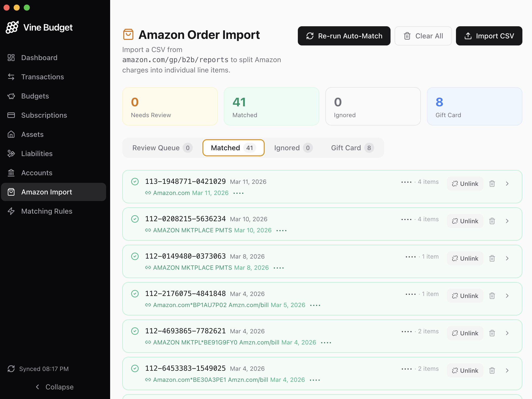Click the check icon for order 112-0208215-5636234
The height and width of the screenshot is (399, 532).
135,219
